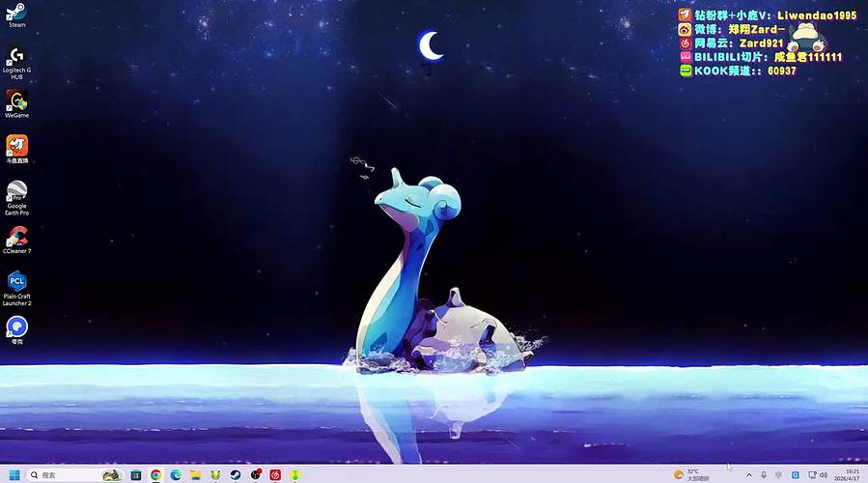
Task: Launch Plain Craft Launcher 2
Action: 16,288
